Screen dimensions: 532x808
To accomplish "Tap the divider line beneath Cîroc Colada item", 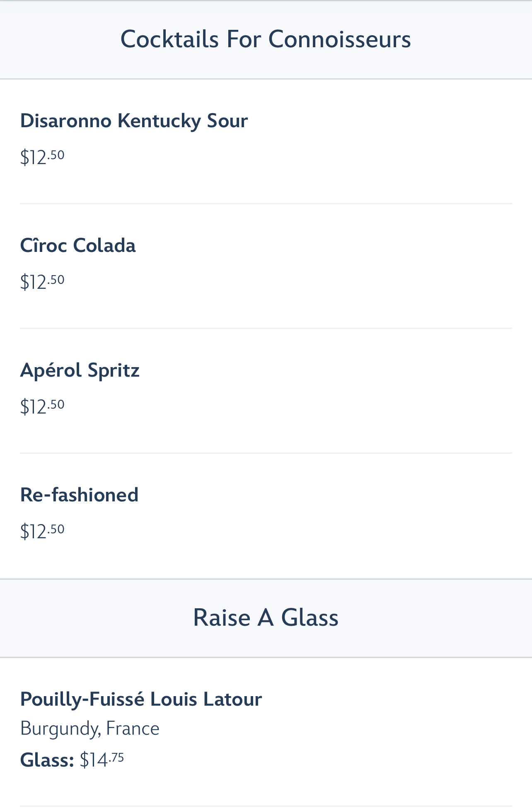I will click(266, 329).
